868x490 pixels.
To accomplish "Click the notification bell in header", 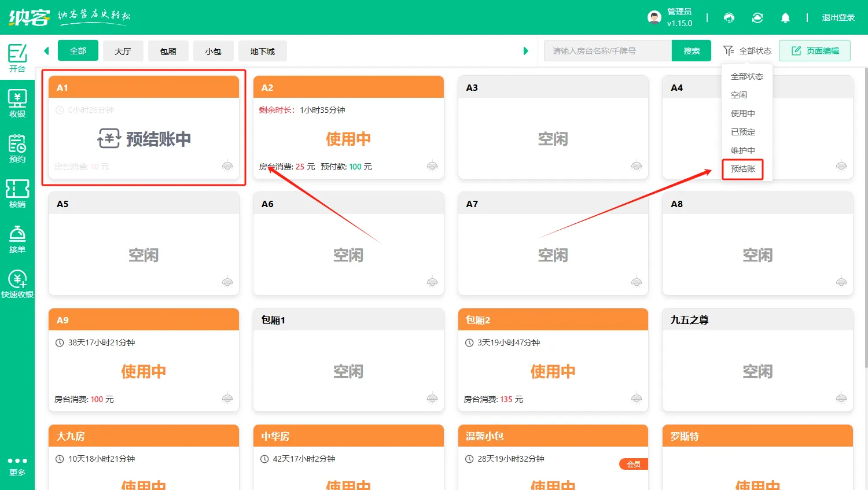I will pyautogui.click(x=785, y=18).
